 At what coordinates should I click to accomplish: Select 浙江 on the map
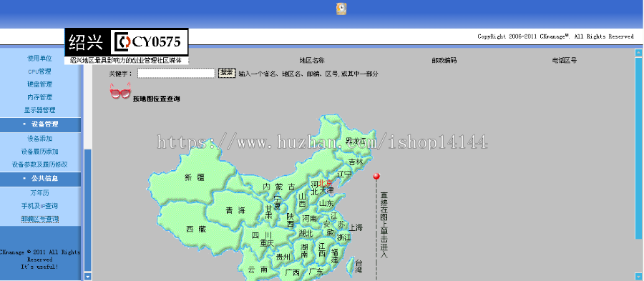tap(344, 237)
